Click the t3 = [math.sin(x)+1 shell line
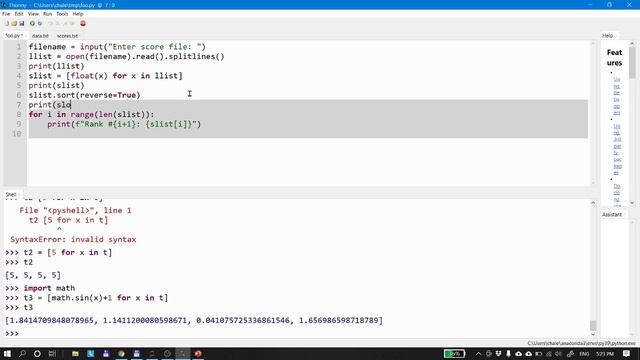This screenshot has height=360, width=640. click(x=96, y=298)
